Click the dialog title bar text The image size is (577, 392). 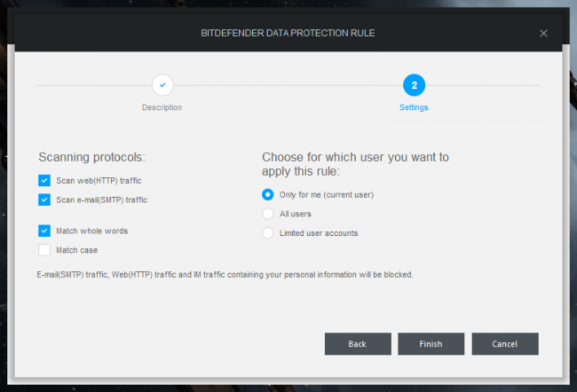(x=288, y=34)
